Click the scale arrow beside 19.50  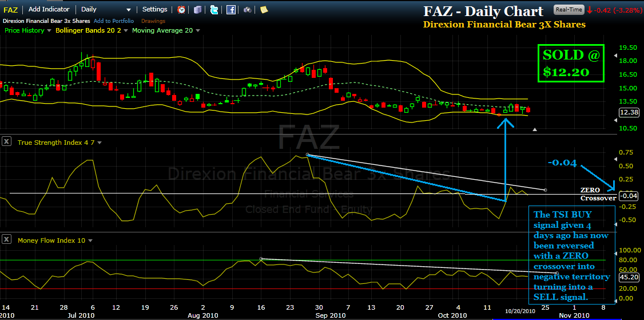pos(615,56)
